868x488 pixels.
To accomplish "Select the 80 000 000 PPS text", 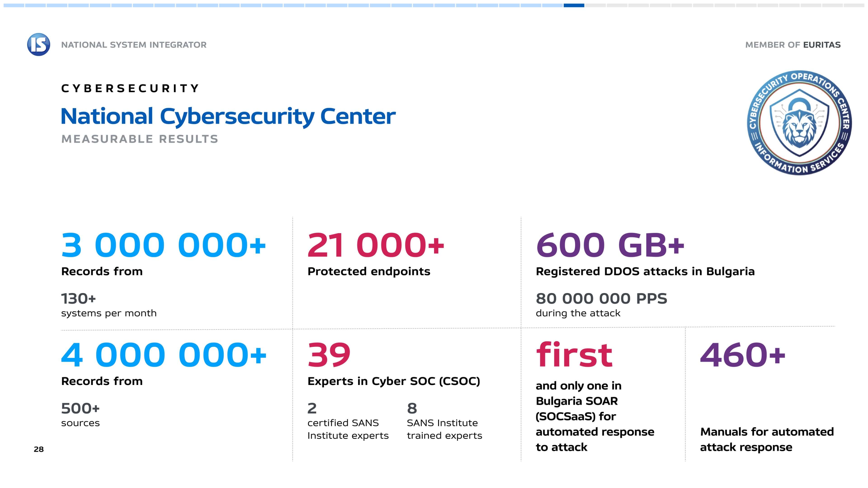I will point(601,298).
